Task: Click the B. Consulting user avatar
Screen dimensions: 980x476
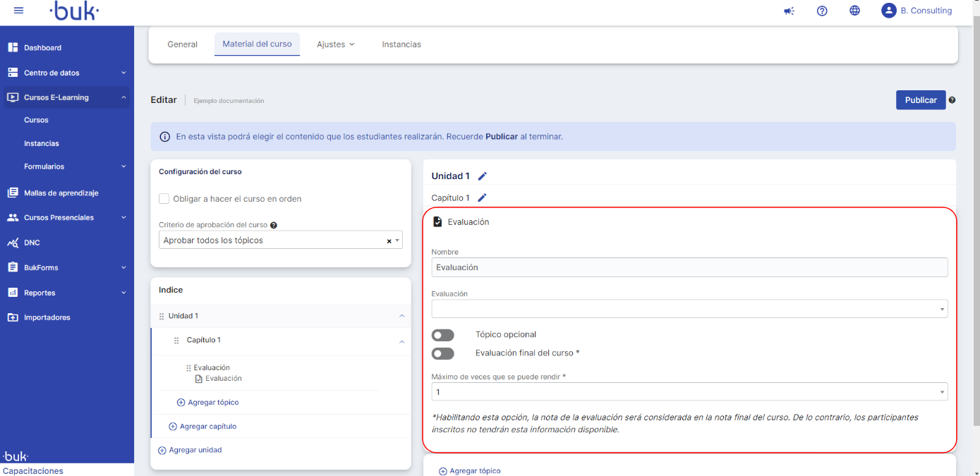Action: 889,11
